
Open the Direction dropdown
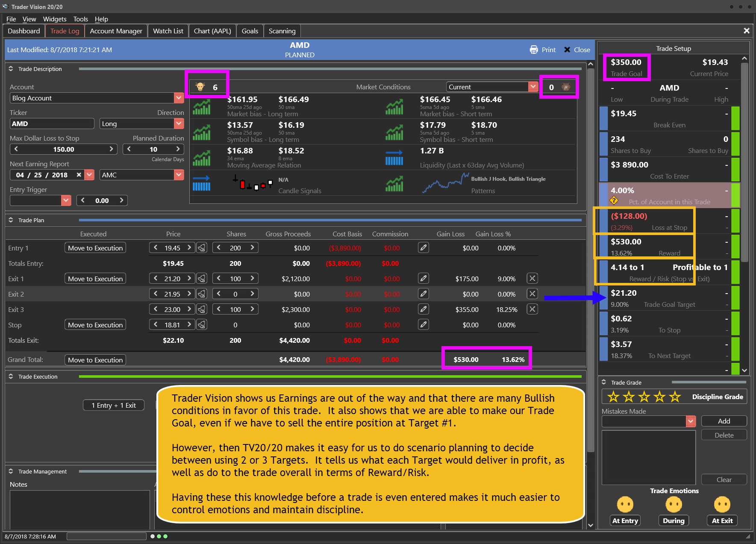pos(179,124)
